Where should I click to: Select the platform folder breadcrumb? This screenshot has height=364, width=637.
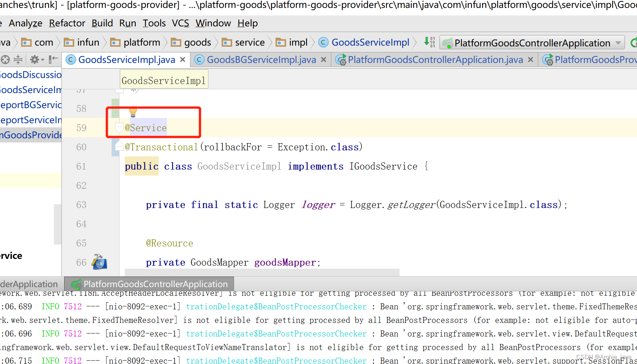point(135,43)
